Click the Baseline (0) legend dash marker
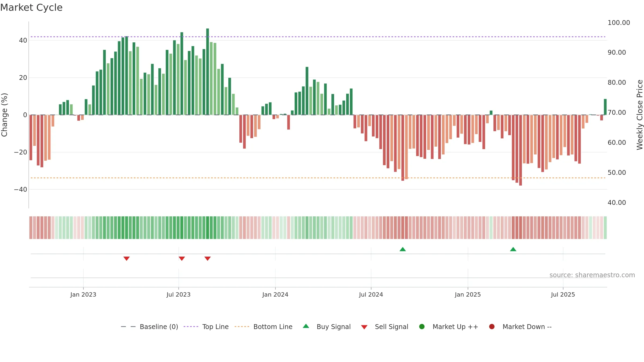This screenshot has width=644, height=362. pos(128,327)
